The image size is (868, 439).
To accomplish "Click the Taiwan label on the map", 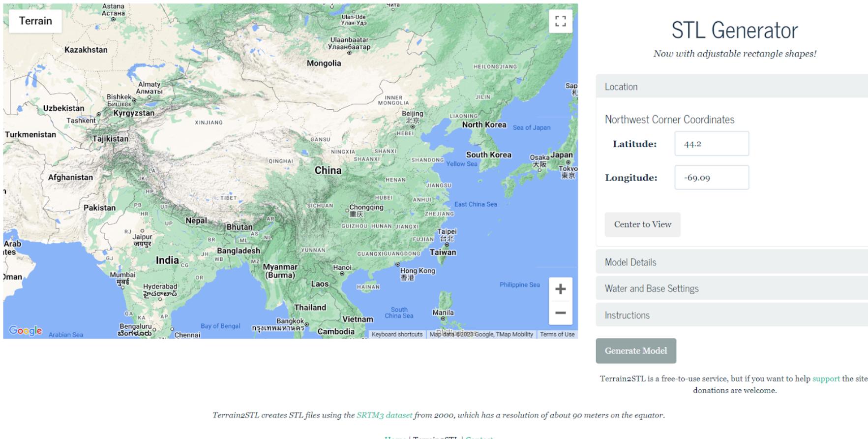I will point(443,252).
